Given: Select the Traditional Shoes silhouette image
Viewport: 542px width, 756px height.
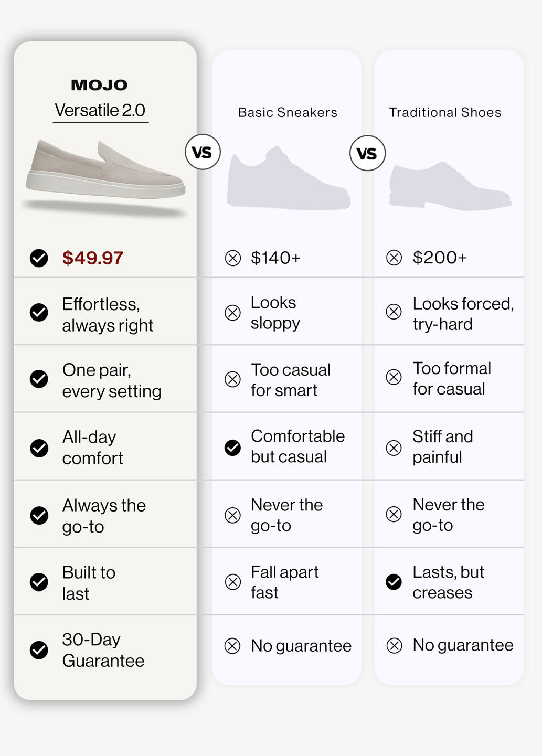Looking at the screenshot, I should pyautogui.click(x=450, y=186).
